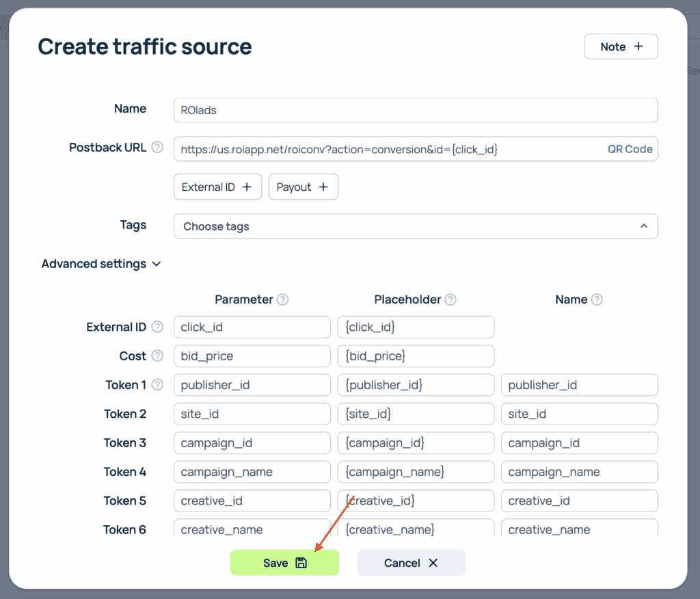Image resolution: width=700 pixels, height=599 pixels.
Task: Click help icon beside Name column header
Action: (x=597, y=299)
